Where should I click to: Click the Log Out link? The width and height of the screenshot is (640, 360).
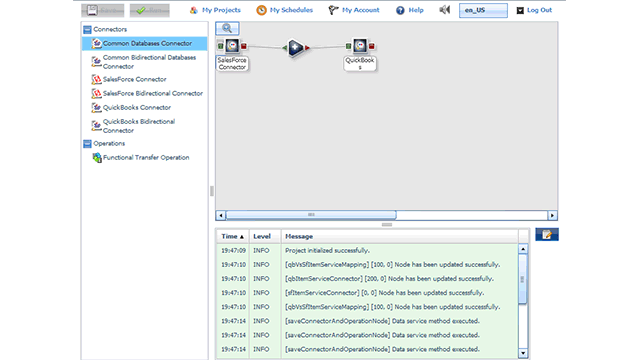coord(539,10)
